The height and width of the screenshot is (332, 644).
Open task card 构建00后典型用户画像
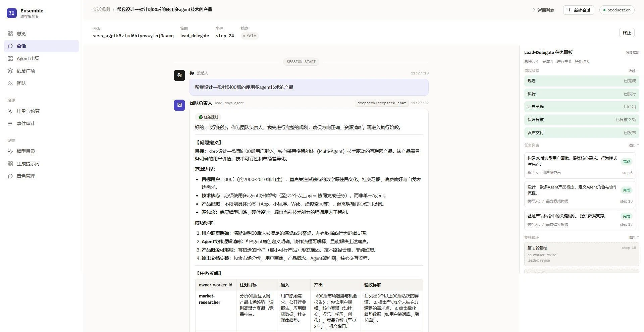pyautogui.click(x=580, y=165)
